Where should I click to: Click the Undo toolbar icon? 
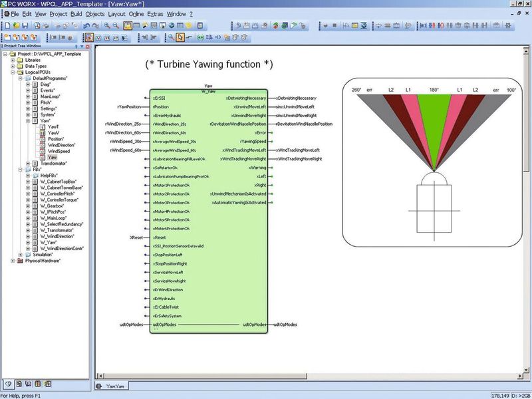point(86,26)
